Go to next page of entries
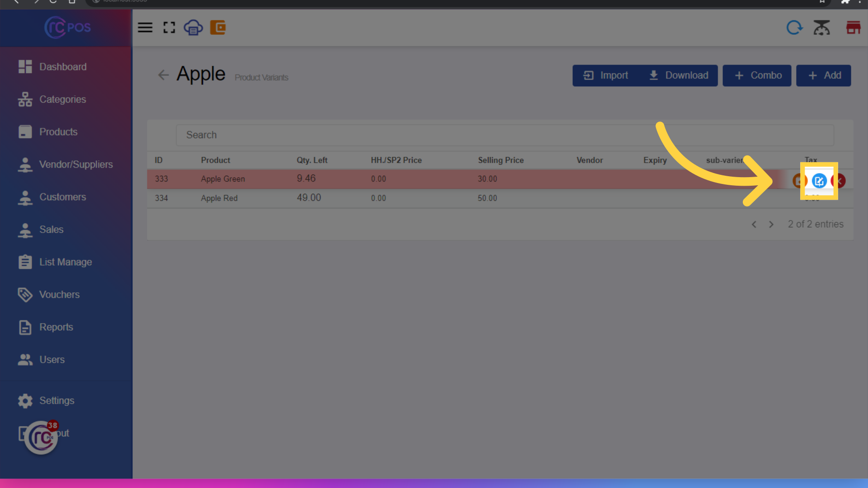868x488 pixels. point(771,225)
